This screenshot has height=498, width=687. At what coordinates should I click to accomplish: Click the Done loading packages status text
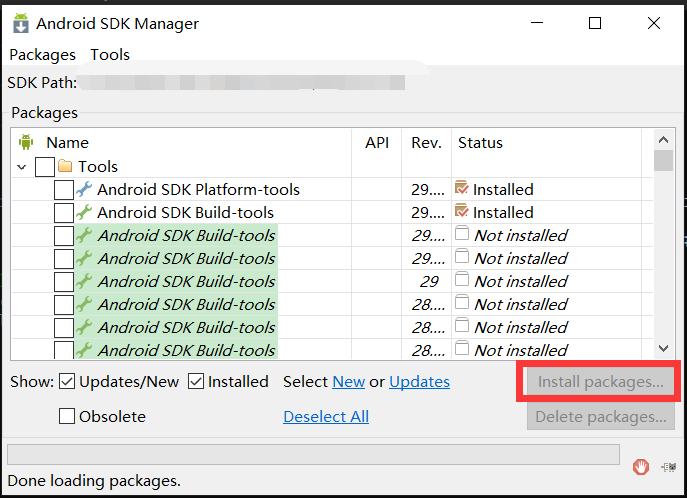point(94,480)
